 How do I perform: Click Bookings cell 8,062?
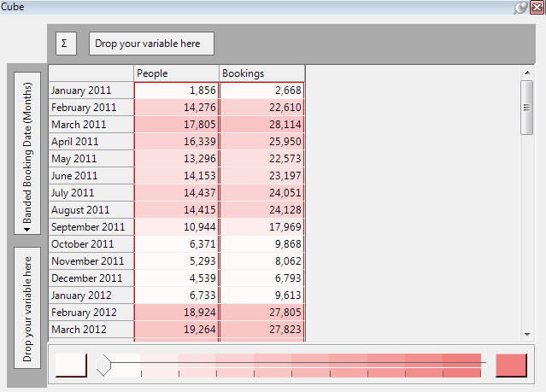261,261
